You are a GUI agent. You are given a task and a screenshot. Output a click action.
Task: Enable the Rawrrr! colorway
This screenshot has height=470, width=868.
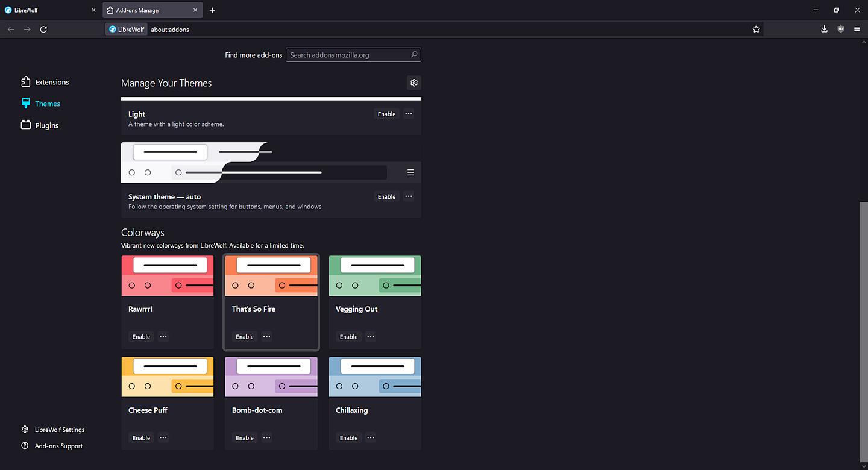coord(141,337)
